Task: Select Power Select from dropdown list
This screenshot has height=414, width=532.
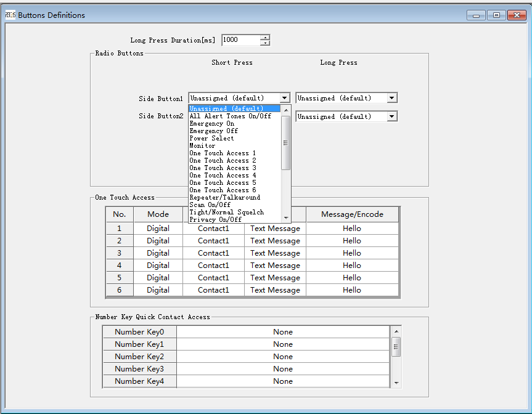Action: click(x=212, y=138)
